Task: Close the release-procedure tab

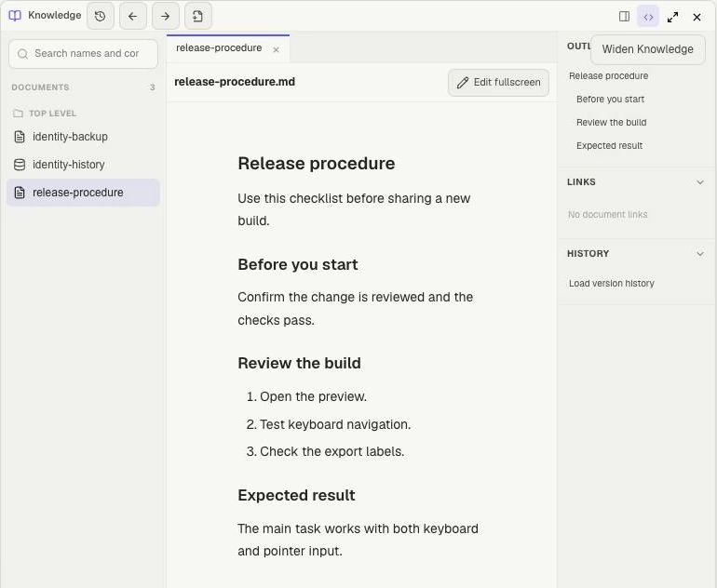Action: click(x=277, y=50)
